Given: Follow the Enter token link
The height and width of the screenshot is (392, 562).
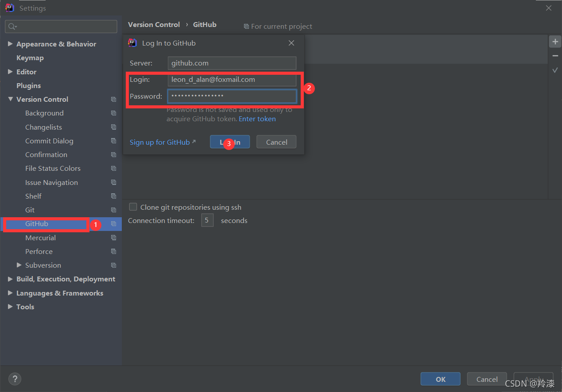Looking at the screenshot, I should (257, 119).
